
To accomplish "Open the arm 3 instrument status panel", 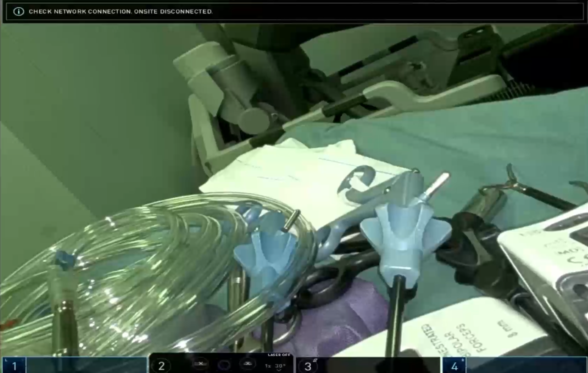I will point(379,365).
